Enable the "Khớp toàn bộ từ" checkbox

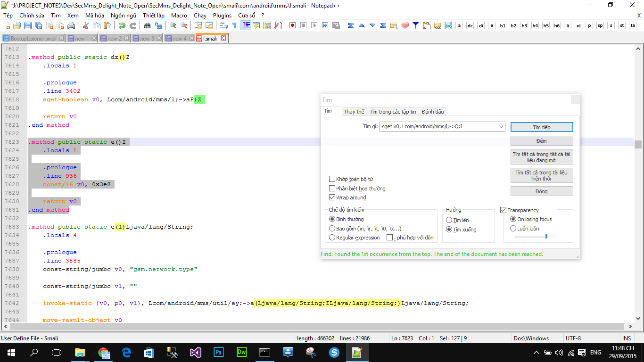pyautogui.click(x=332, y=179)
